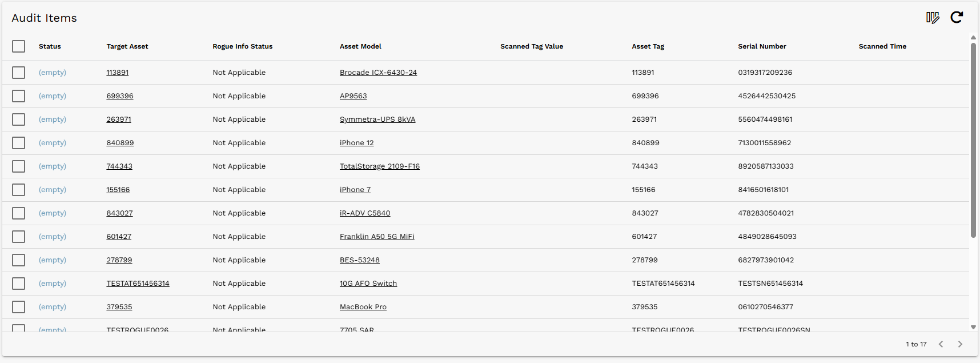The image size is (980, 363).
Task: Click the Asset Model column header
Action: click(360, 46)
